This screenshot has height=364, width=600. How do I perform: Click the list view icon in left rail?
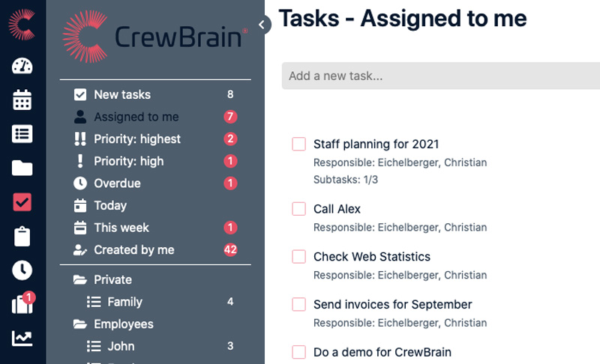click(22, 134)
